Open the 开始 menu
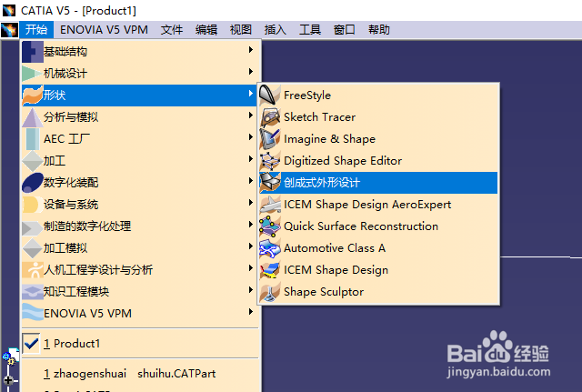The image size is (582, 392). [36, 30]
